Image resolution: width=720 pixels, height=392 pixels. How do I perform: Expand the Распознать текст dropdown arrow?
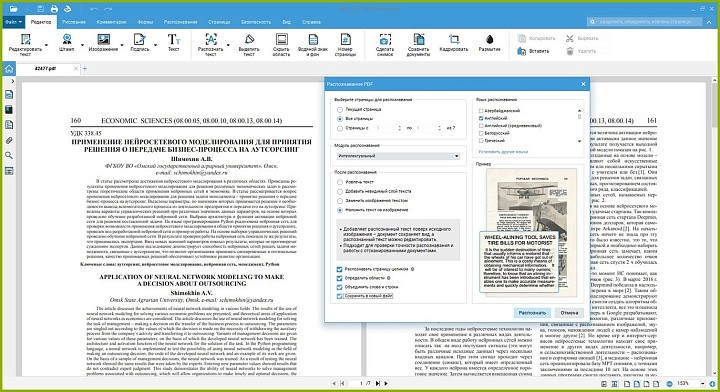[228, 45]
